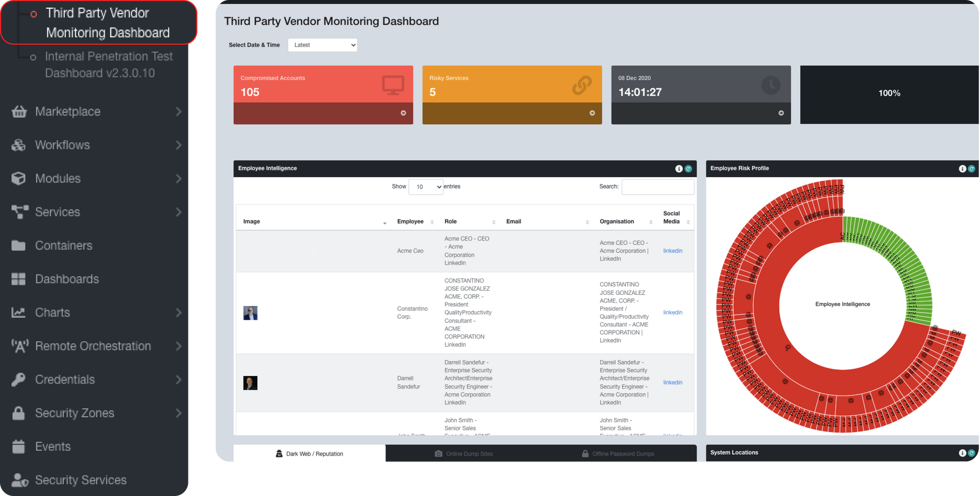Screen dimensions: 980x496
Task: Click the Employee Intelligence search field
Action: [x=657, y=187]
